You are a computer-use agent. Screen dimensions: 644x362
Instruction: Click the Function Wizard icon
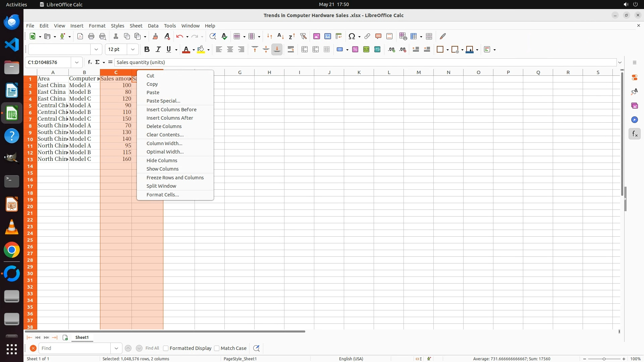coord(90,62)
